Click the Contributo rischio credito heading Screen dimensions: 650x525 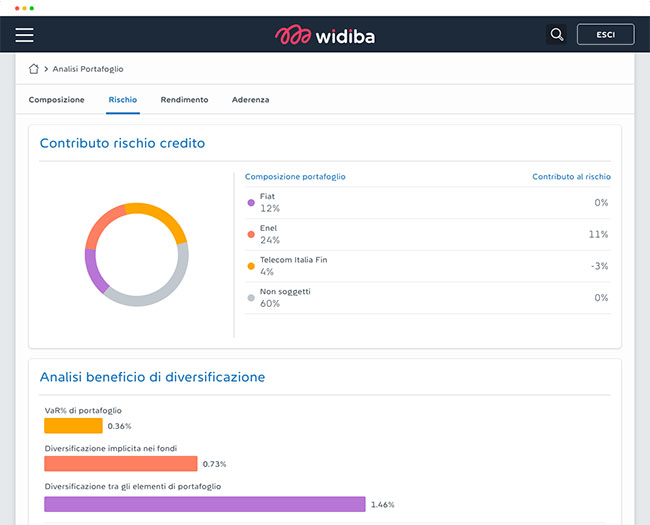pyautogui.click(x=122, y=143)
